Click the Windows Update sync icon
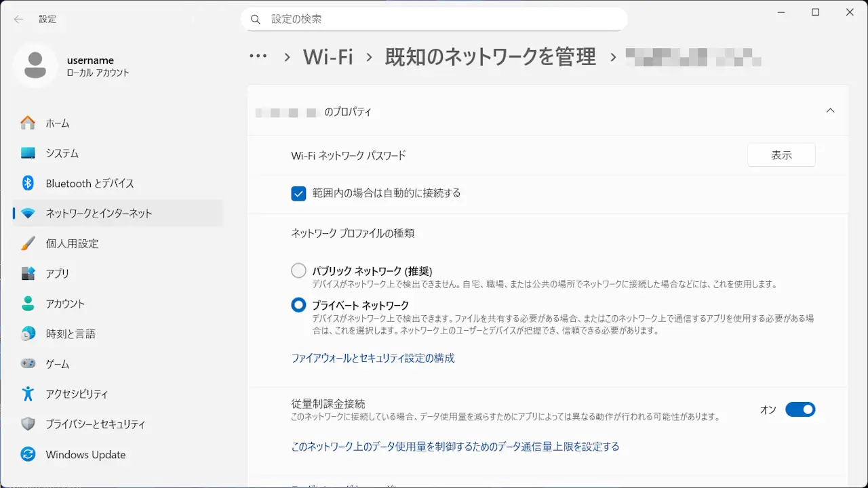868x488 pixels. pos(28,454)
